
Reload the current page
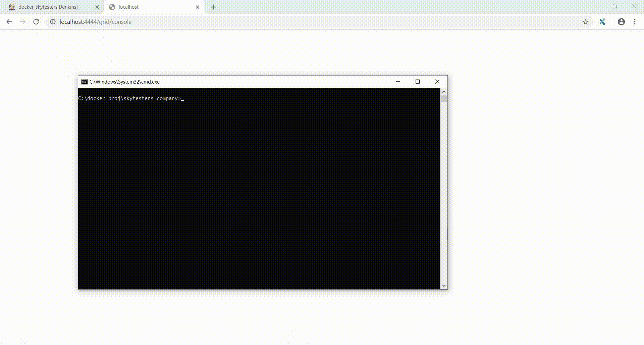36,22
